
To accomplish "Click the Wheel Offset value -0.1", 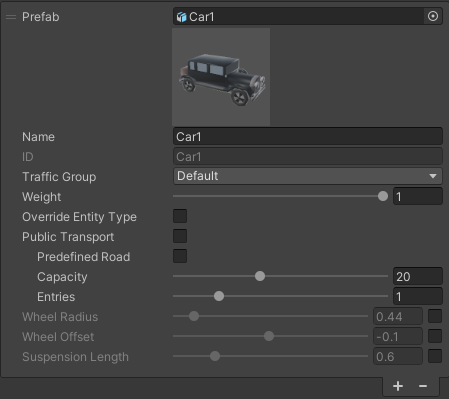I will 398,336.
